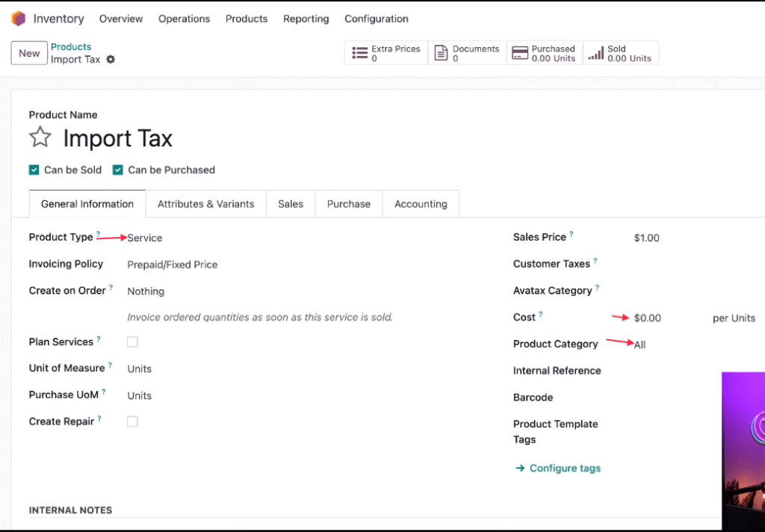
Task: Open the Reporting menu
Action: 306,19
